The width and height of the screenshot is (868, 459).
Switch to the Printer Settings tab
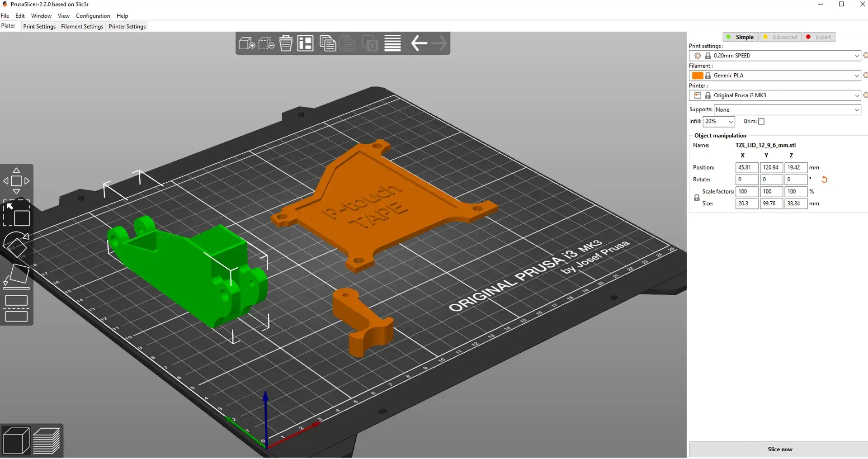click(127, 26)
